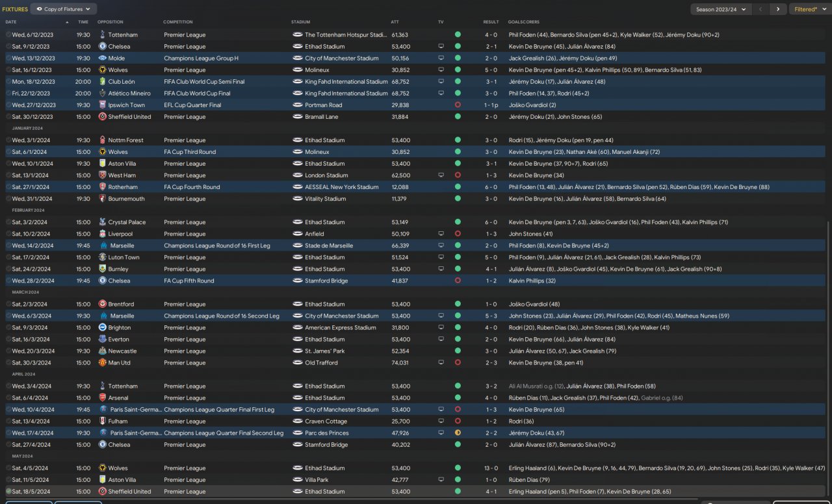This screenshot has height=504, width=832.
Task: Click the Bournemouth club badge
Action: click(102, 199)
